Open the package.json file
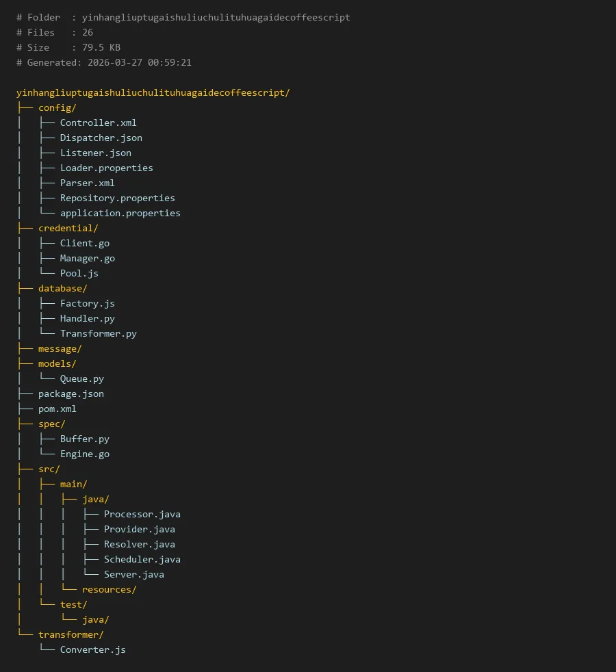Image resolution: width=616 pixels, height=672 pixels. (x=70, y=393)
